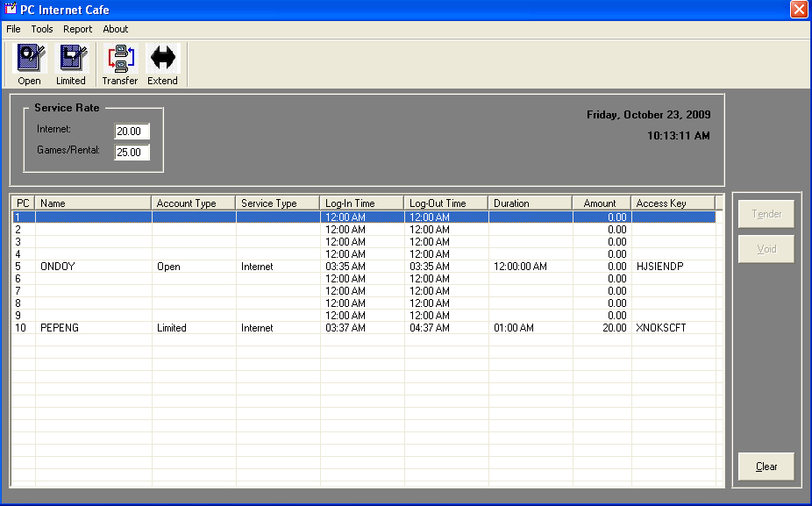Click the Open account toolbar icon
Viewport: 812px width, 506px height.
[30, 59]
